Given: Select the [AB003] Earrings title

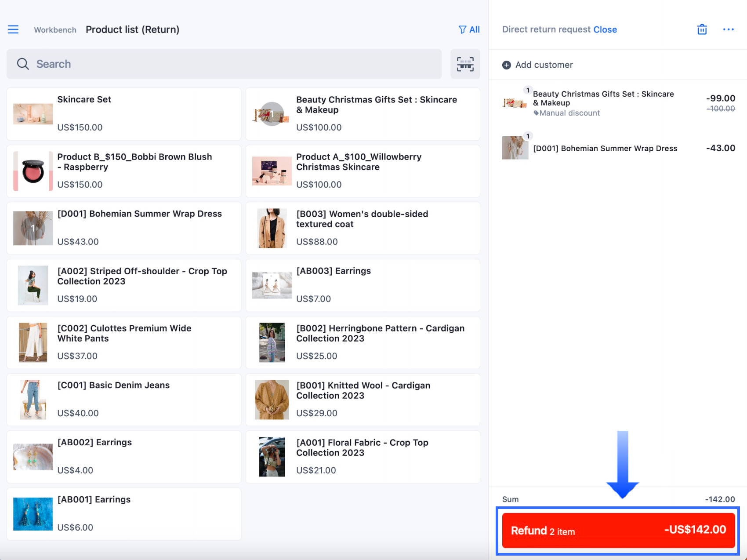Looking at the screenshot, I should point(334,271).
